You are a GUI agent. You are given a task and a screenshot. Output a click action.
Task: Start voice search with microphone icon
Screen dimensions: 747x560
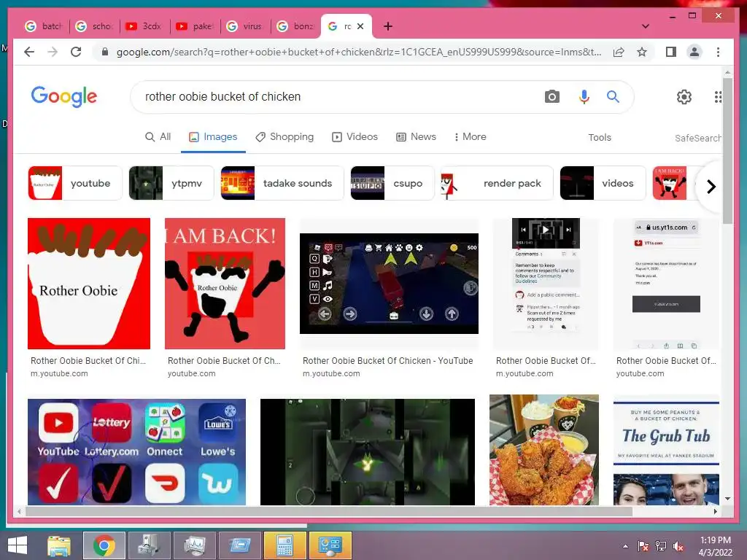(x=584, y=97)
